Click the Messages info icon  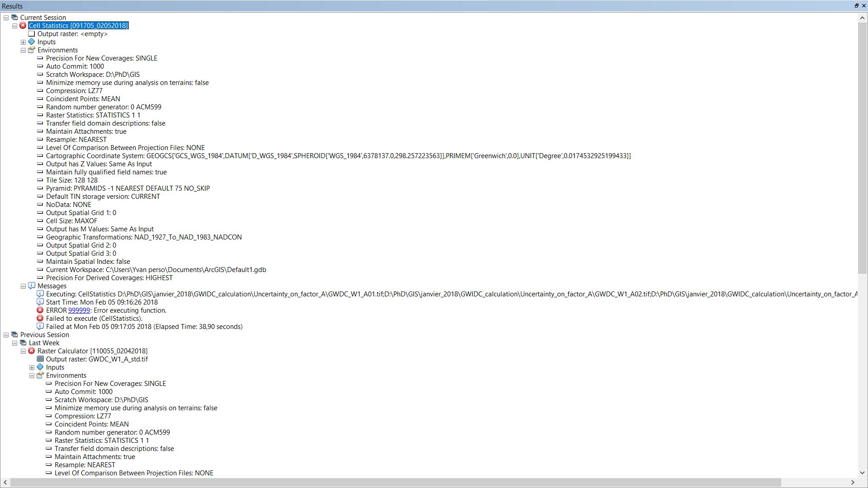click(x=32, y=286)
